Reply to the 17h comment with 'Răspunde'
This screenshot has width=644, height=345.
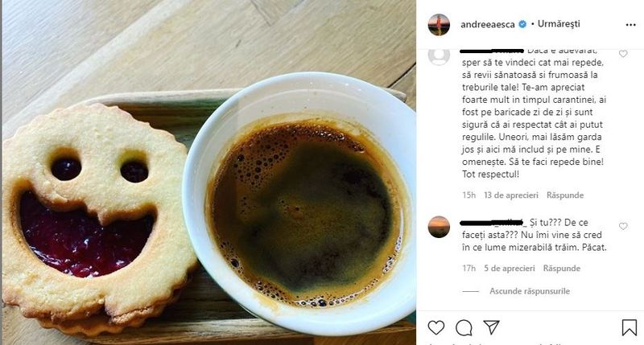(561, 269)
